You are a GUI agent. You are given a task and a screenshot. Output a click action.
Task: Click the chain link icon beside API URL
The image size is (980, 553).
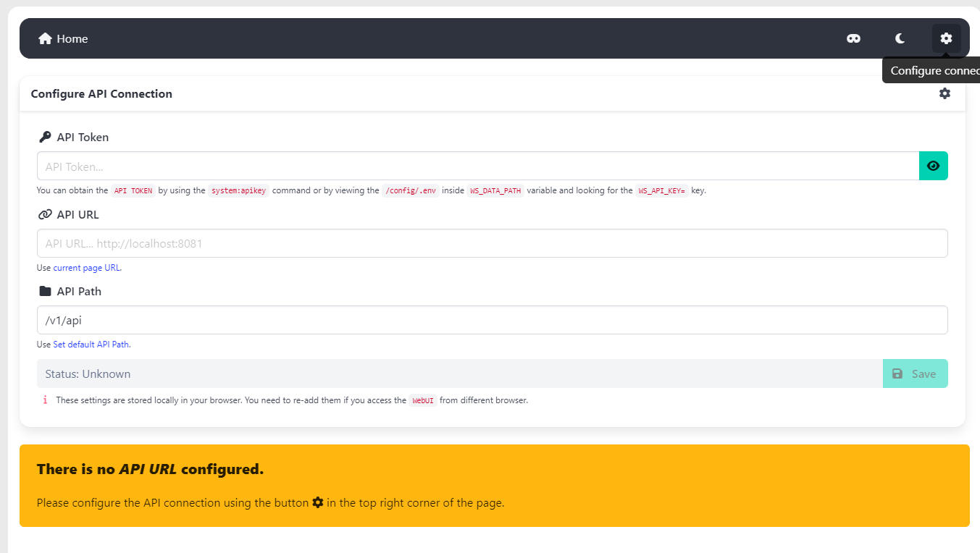pyautogui.click(x=45, y=215)
